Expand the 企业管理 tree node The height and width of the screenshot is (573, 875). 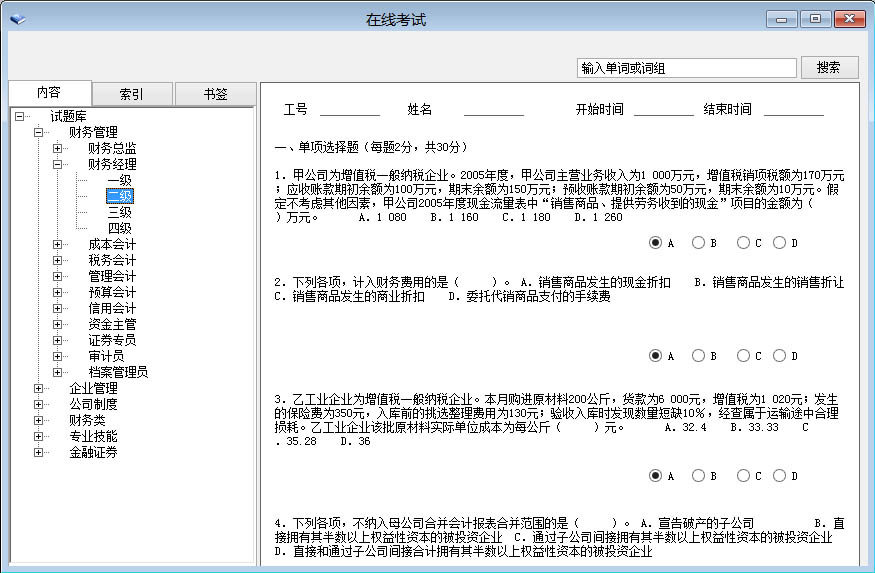39,388
